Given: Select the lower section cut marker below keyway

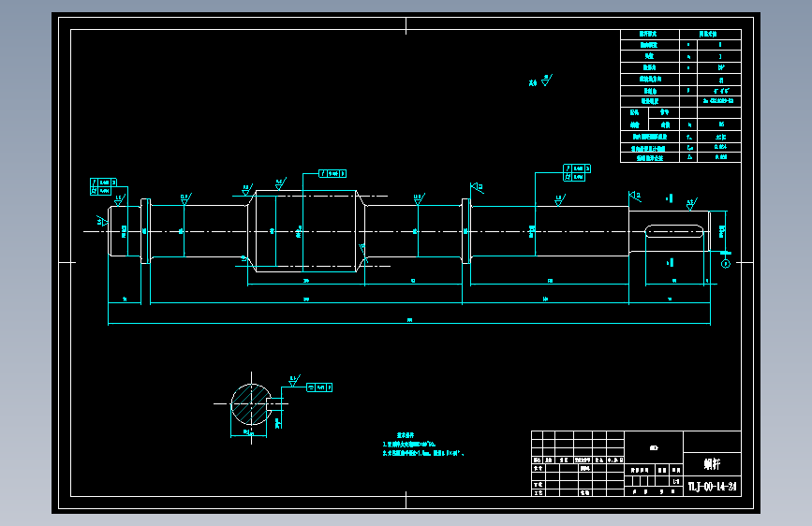Looking at the screenshot, I should click(x=670, y=262).
